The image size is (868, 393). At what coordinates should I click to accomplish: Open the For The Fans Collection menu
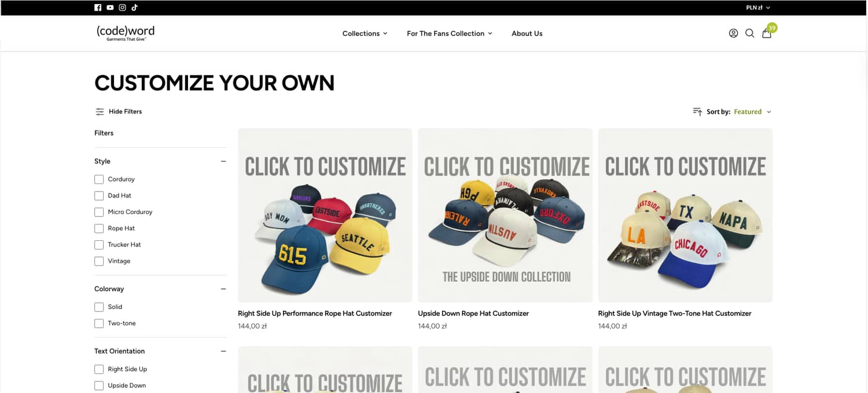click(x=450, y=34)
